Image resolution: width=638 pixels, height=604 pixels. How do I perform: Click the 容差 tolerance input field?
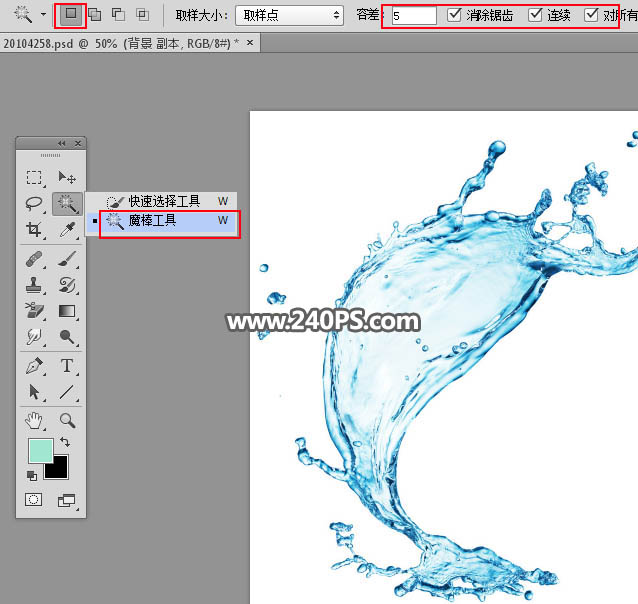click(x=414, y=15)
